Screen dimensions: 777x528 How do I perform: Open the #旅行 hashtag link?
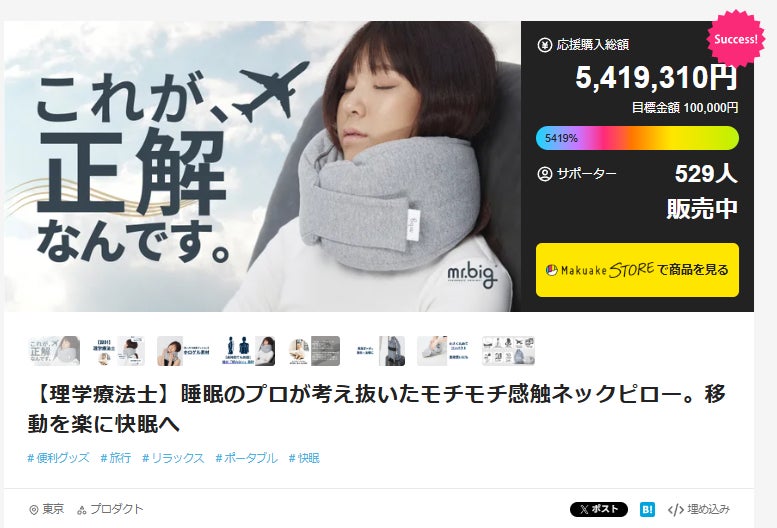coord(116,458)
